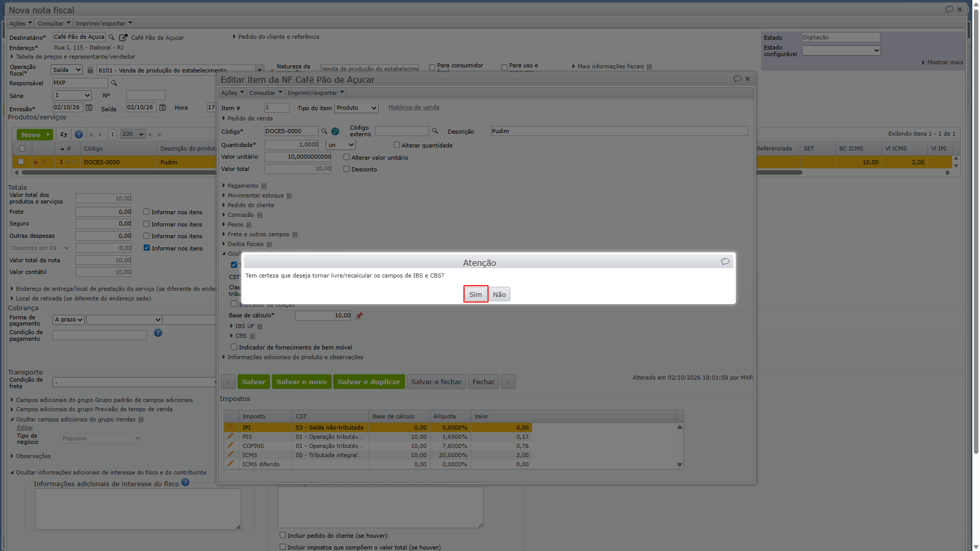Open the un unit dropdown
This screenshot has height=551, width=980.
340,145
